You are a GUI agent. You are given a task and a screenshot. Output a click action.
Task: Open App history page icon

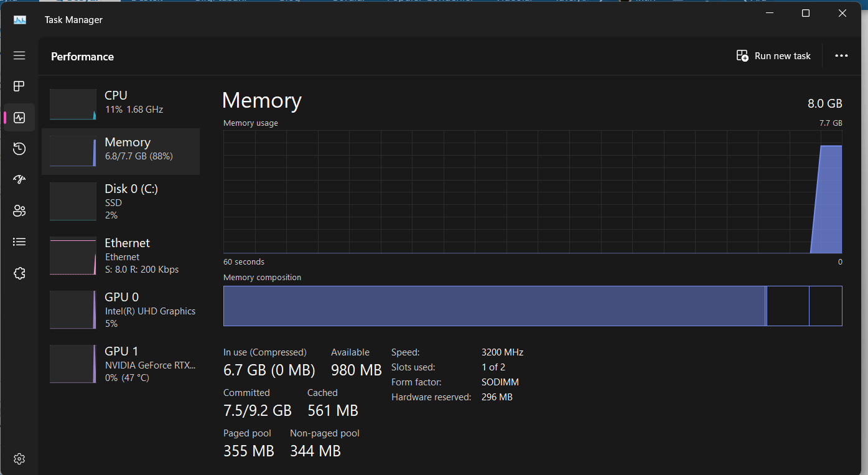(x=19, y=149)
